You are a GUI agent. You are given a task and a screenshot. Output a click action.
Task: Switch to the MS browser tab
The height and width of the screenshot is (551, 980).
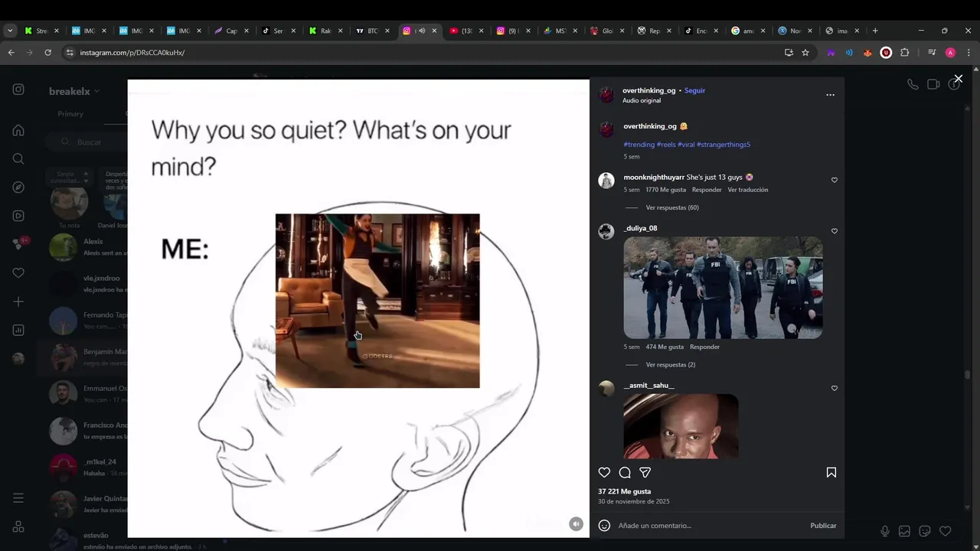point(560,31)
